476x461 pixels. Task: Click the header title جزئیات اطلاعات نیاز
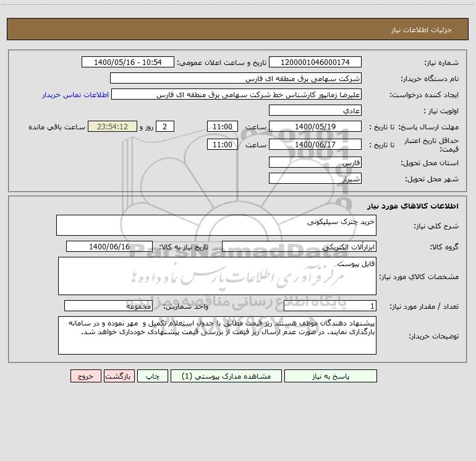pyautogui.click(x=422, y=30)
